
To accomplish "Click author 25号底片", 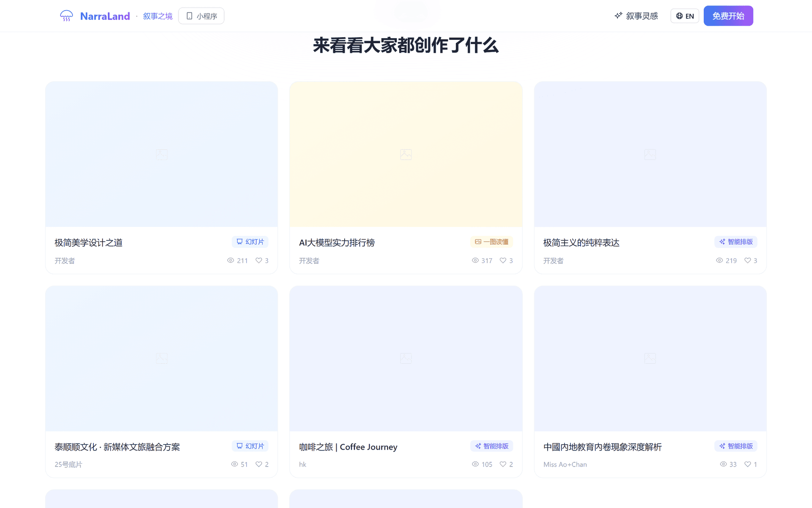I will coord(68,464).
